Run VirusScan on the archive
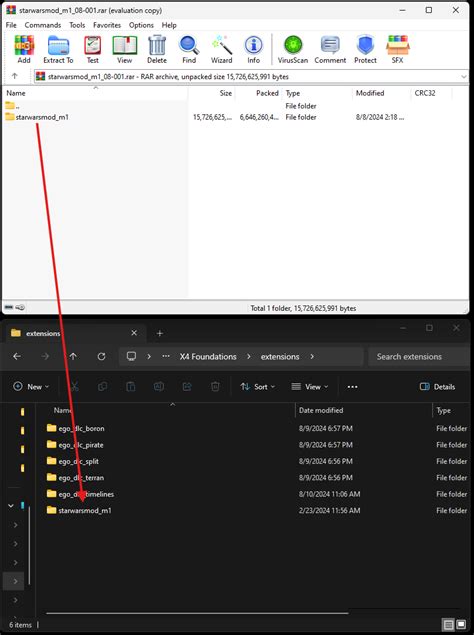The image size is (474, 635). 293,49
